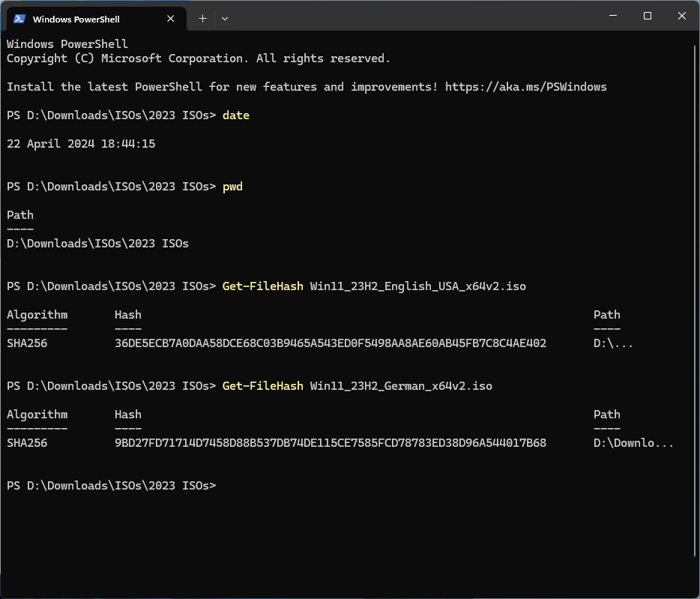
Task: Click the last empty prompt line
Action: pyautogui.click(x=111, y=486)
